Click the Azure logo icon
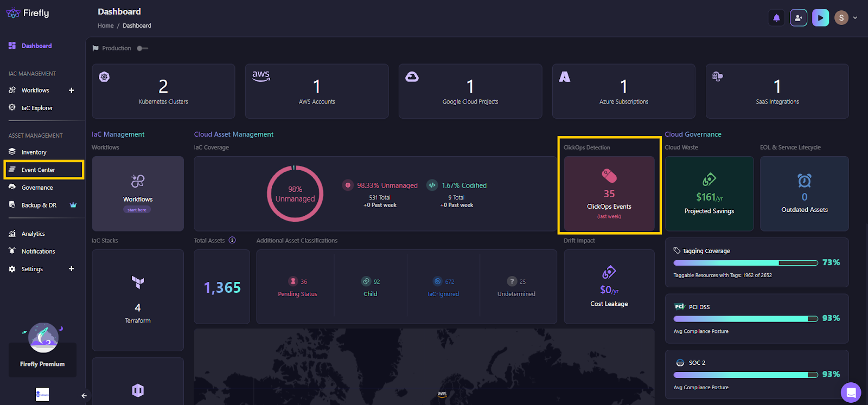This screenshot has width=868, height=405. coord(565,77)
